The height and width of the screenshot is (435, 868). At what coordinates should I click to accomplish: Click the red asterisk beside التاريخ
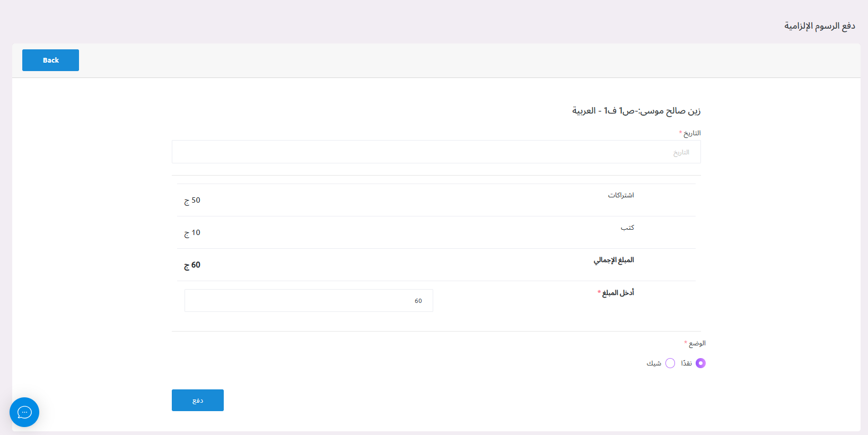(x=680, y=133)
